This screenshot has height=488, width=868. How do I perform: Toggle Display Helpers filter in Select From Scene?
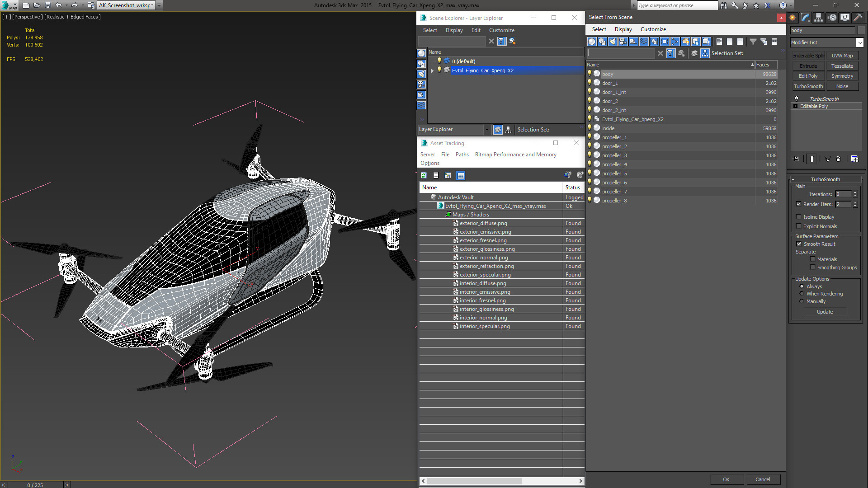tap(633, 42)
